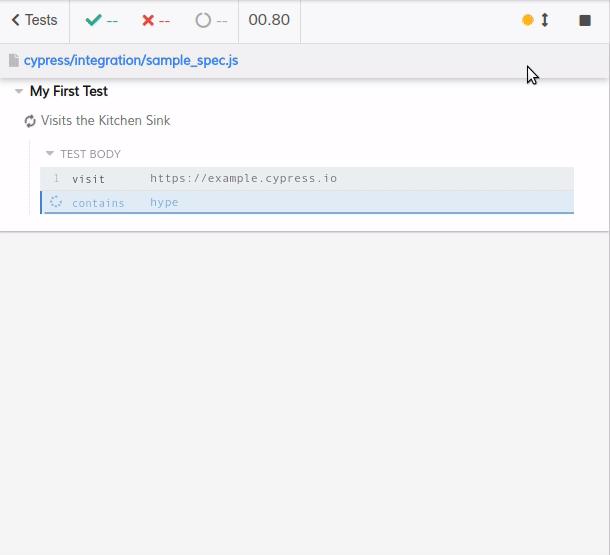Click the red failed X icon
Viewport: 610px width, 555px height.
(148, 20)
